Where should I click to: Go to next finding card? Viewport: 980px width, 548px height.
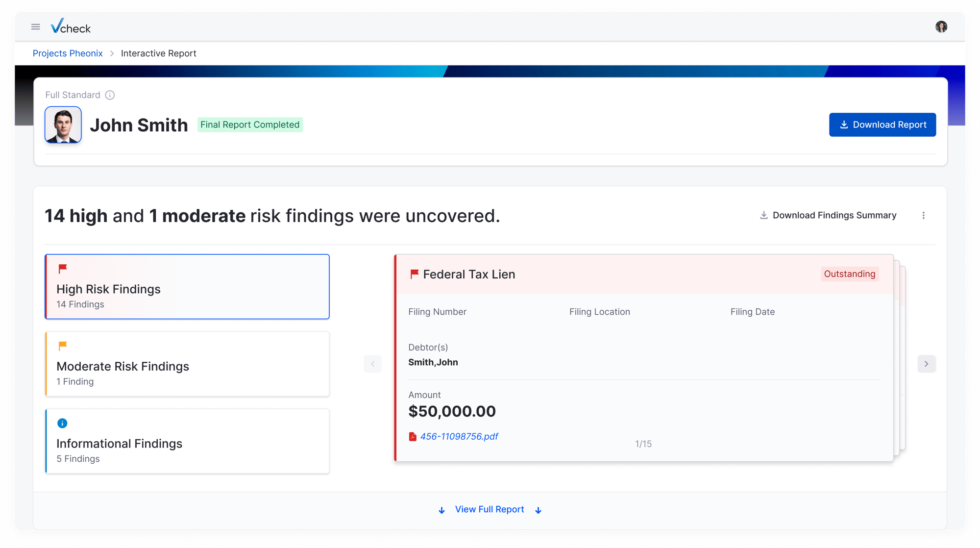click(926, 364)
